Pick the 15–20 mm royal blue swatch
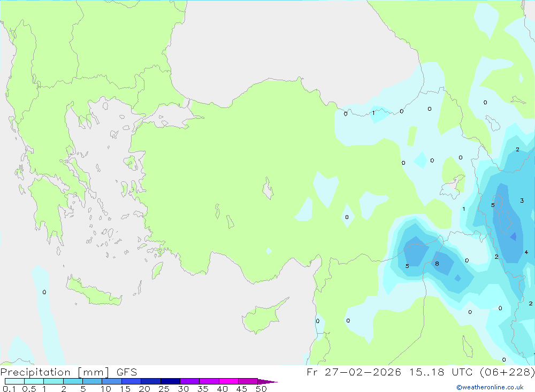 (132, 381)
